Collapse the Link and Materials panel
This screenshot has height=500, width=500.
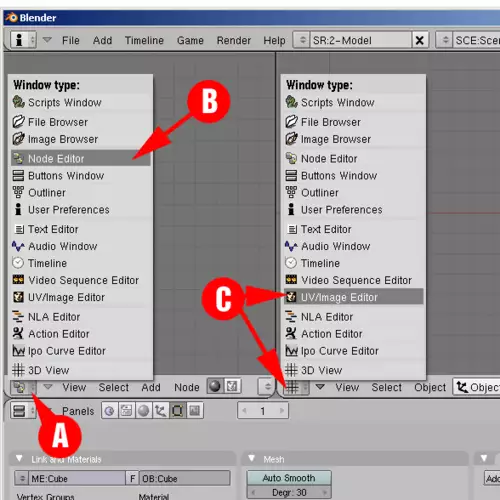tap(19, 459)
